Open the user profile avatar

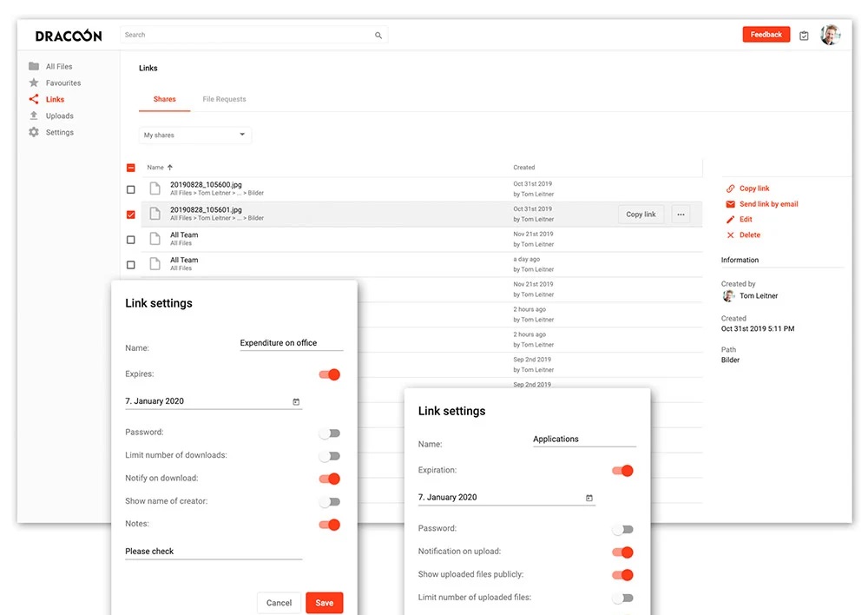tap(830, 35)
